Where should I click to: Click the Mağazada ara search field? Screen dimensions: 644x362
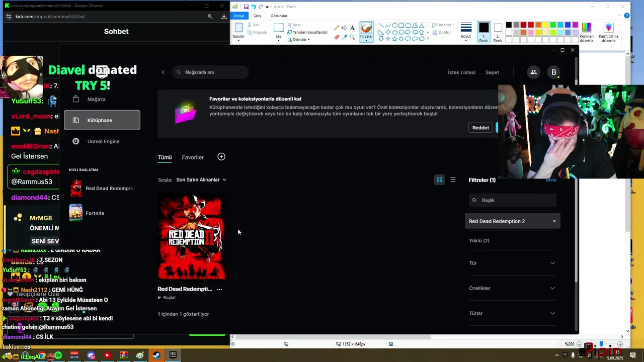pos(210,72)
